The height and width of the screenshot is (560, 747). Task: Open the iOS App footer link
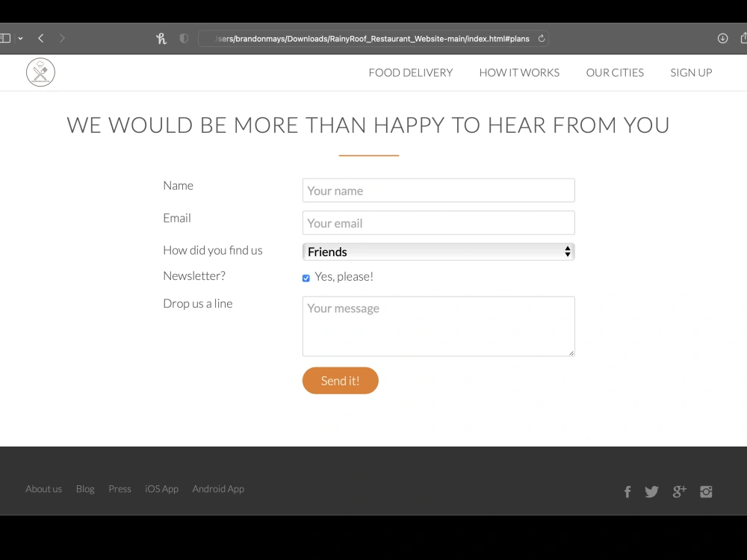coord(161,489)
